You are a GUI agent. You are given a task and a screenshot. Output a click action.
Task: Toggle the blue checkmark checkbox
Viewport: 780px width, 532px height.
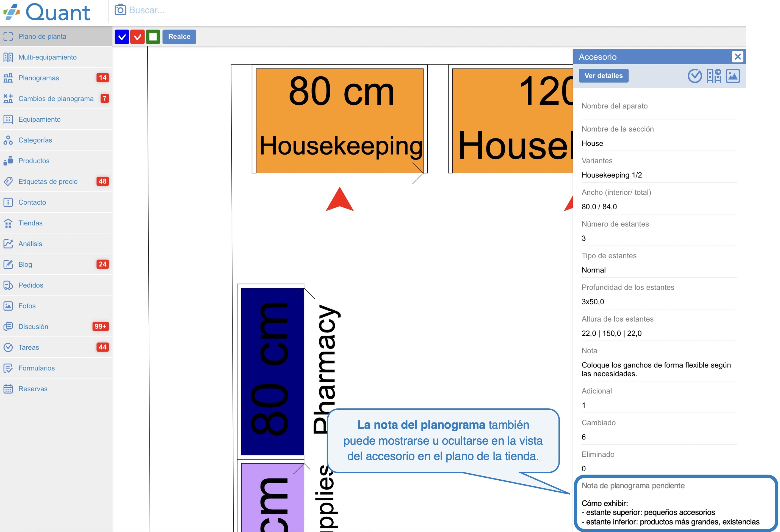tap(122, 37)
